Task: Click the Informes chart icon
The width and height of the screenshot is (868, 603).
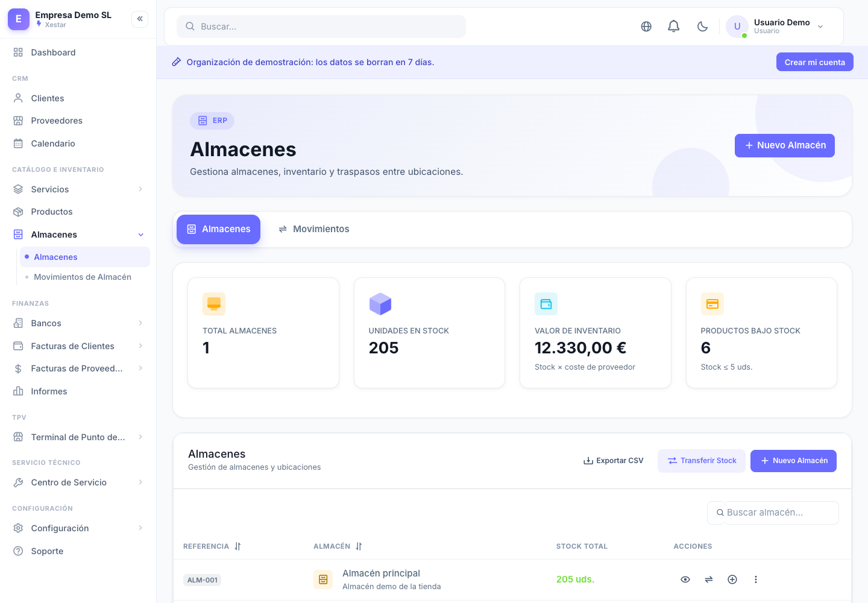Action: [x=18, y=391]
